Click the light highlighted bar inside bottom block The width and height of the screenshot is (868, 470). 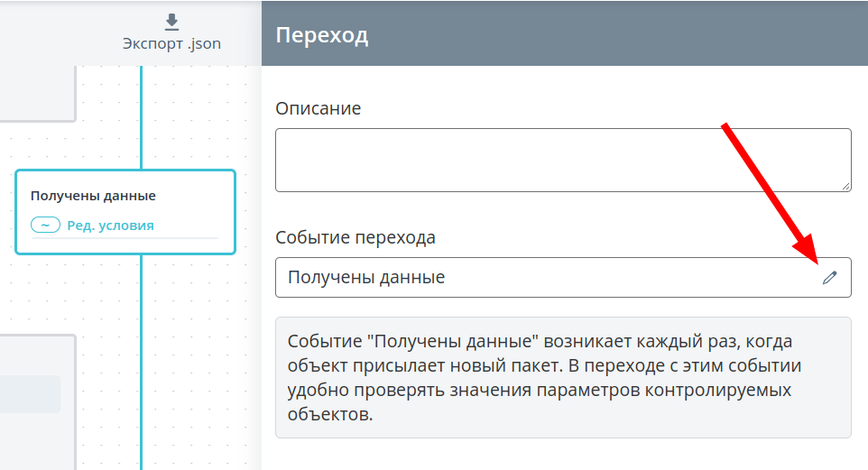click(30, 394)
